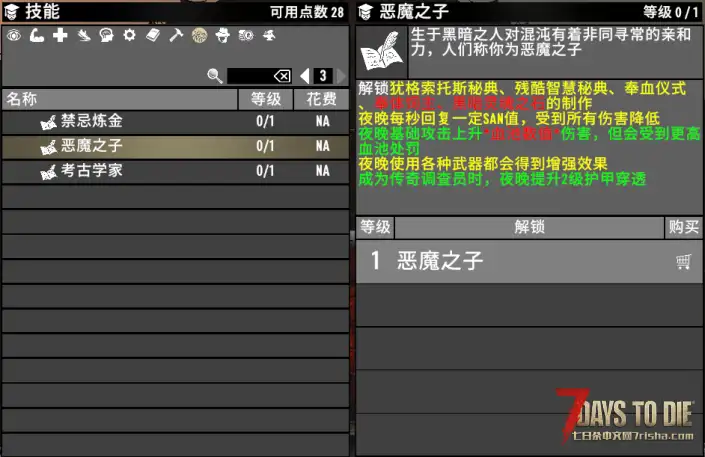Sort skills by 等级 column header

point(265,99)
